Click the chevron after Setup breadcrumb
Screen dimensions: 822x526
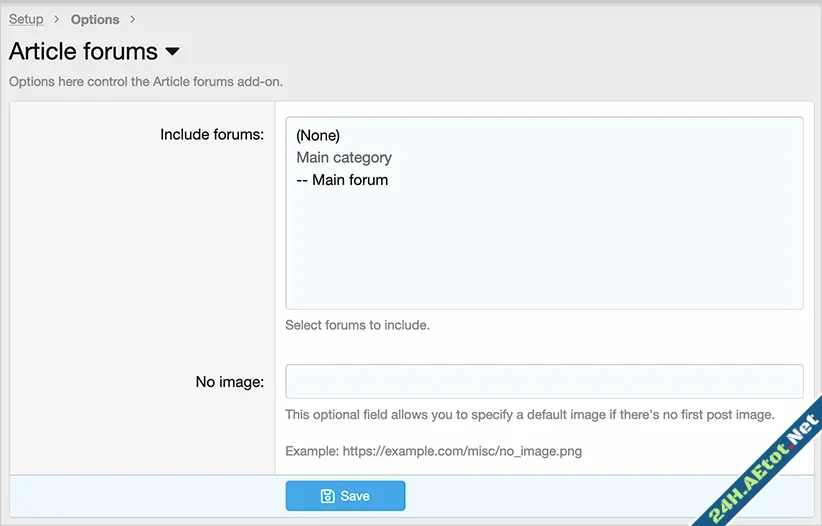point(57,19)
